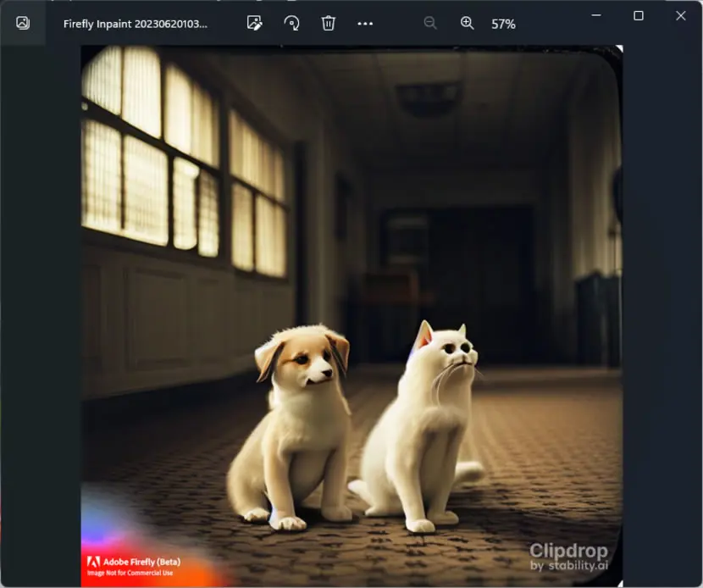Delete the photo using the trash icon

(328, 24)
